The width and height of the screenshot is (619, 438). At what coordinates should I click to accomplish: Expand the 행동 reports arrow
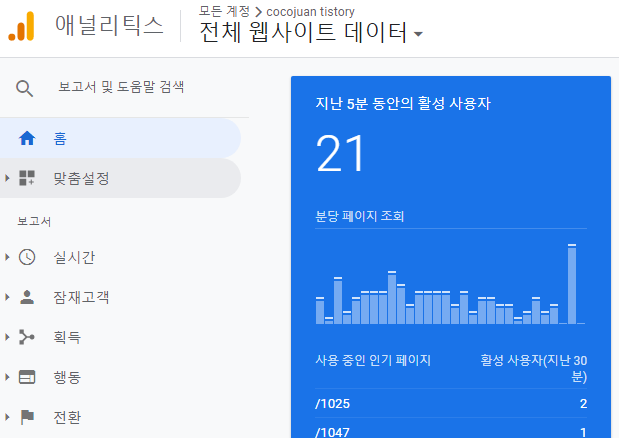click(x=7, y=377)
